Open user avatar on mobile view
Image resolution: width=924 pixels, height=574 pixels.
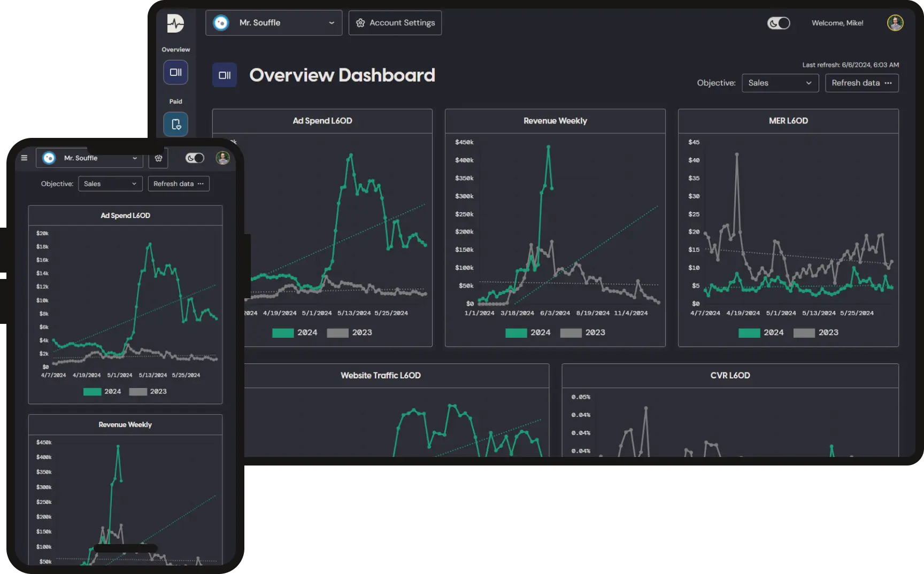pyautogui.click(x=223, y=158)
